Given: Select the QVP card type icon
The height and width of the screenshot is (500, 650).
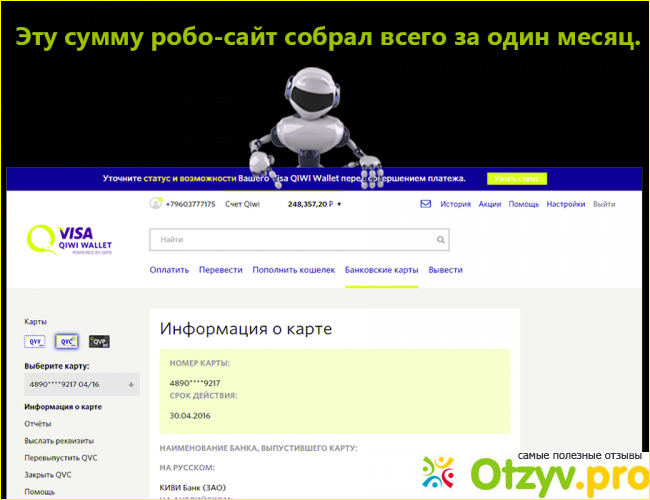Looking at the screenshot, I should (99, 341).
